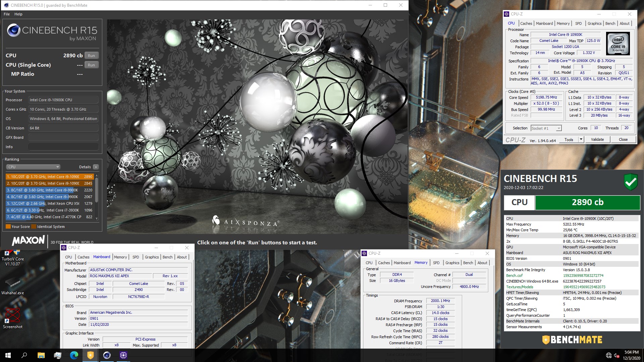This screenshot has width=644, height=362.
Task: Click the volume tray icon
Action: [x=616, y=355]
